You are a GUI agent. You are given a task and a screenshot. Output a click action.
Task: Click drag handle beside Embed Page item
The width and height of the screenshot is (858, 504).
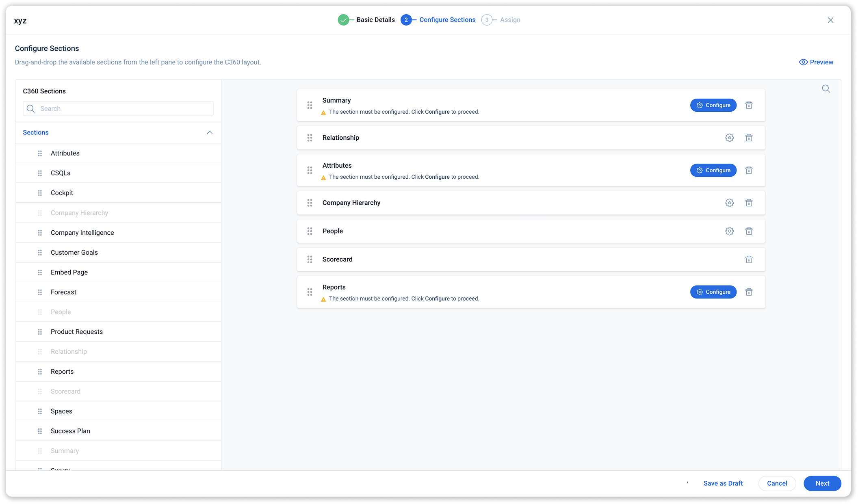(40, 272)
